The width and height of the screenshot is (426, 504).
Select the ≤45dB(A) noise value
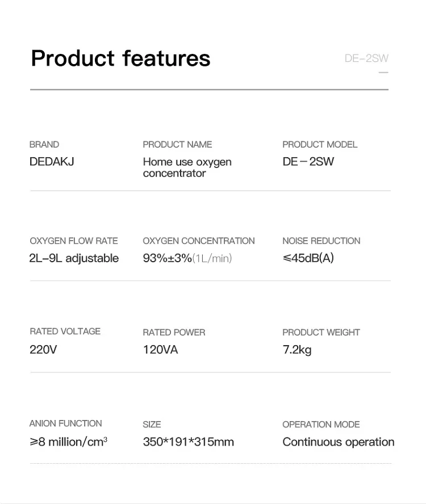point(308,258)
